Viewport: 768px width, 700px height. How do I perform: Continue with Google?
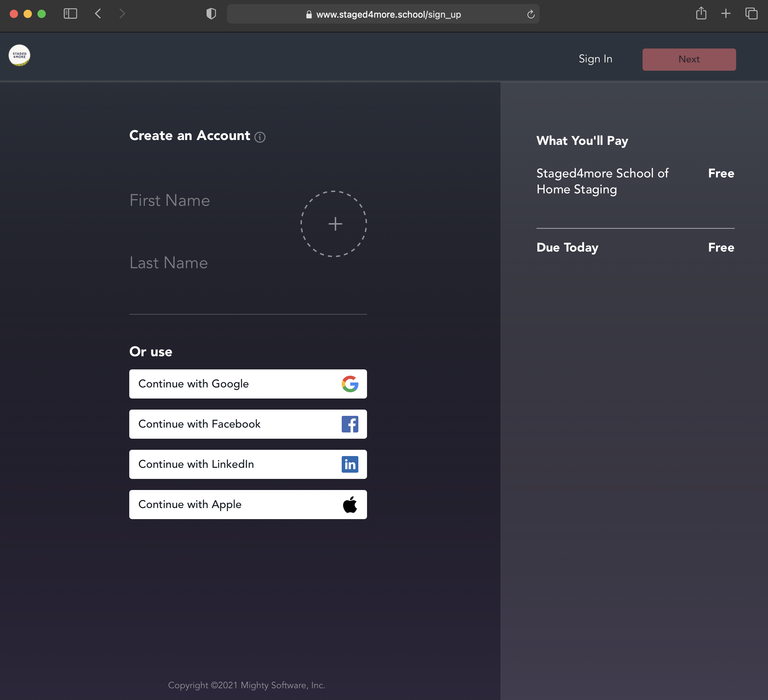pos(248,384)
